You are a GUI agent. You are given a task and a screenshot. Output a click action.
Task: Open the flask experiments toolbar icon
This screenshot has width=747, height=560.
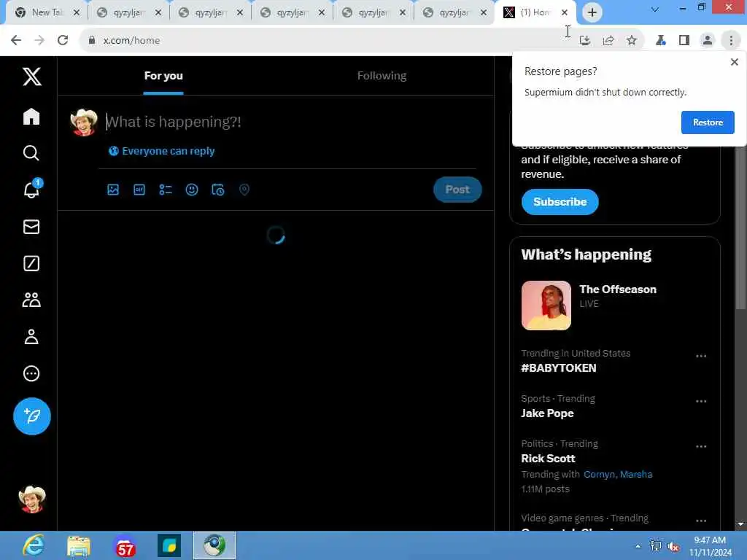point(660,41)
